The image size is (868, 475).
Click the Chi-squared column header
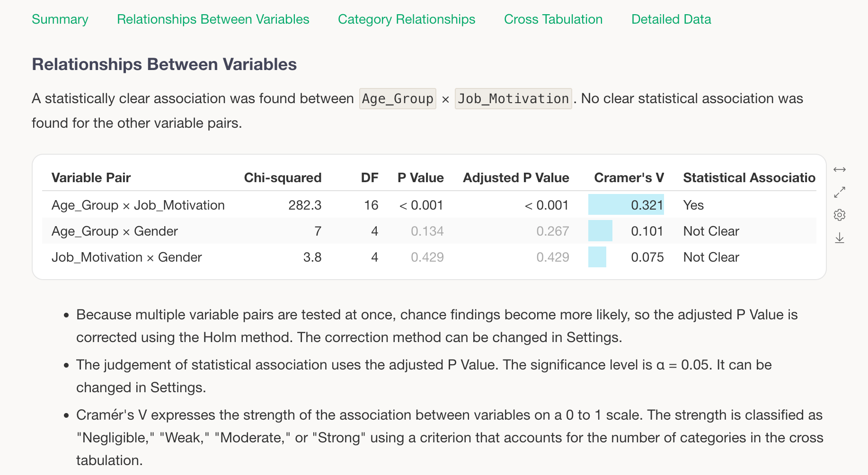[283, 178]
